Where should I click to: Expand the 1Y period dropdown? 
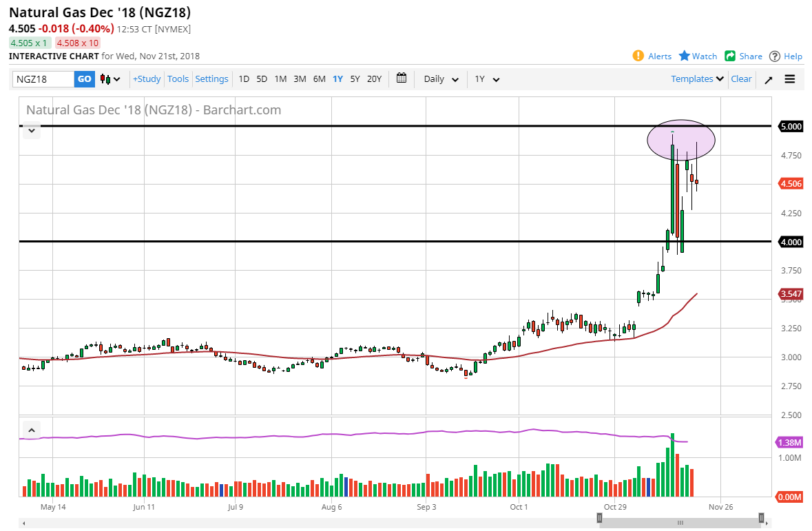click(487, 79)
